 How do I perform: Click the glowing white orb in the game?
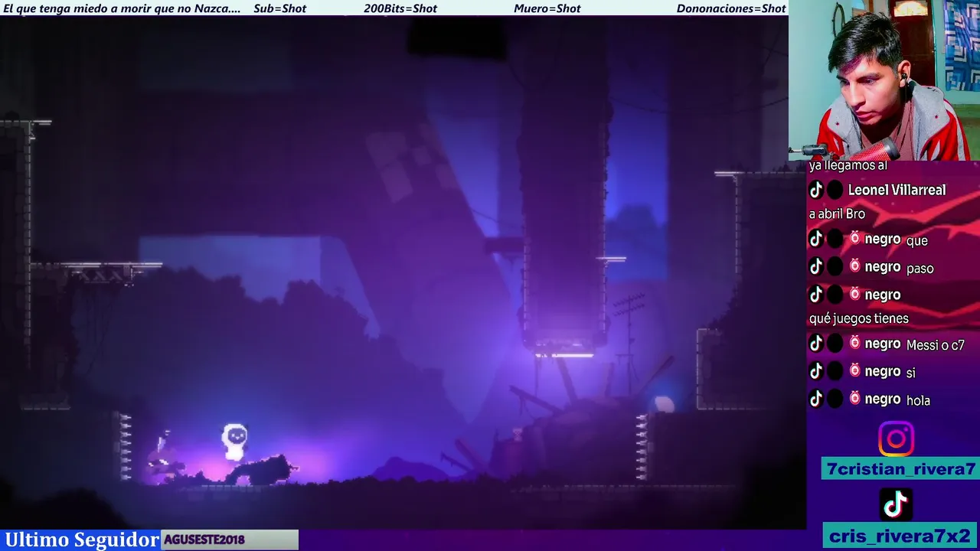coord(664,403)
